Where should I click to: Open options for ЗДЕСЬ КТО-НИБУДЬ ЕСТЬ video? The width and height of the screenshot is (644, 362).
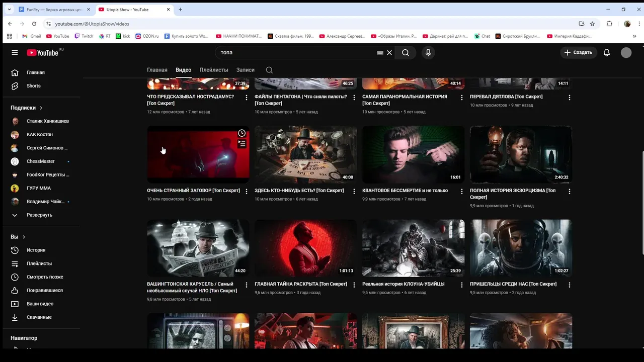[354, 191]
